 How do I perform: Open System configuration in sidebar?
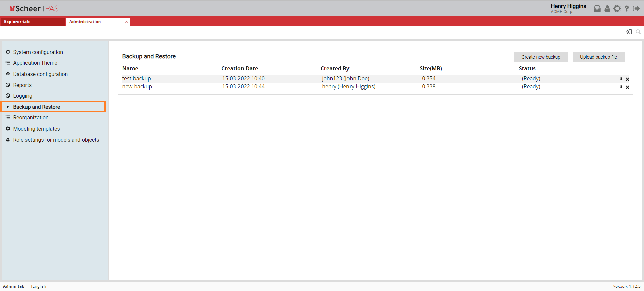[x=38, y=52]
